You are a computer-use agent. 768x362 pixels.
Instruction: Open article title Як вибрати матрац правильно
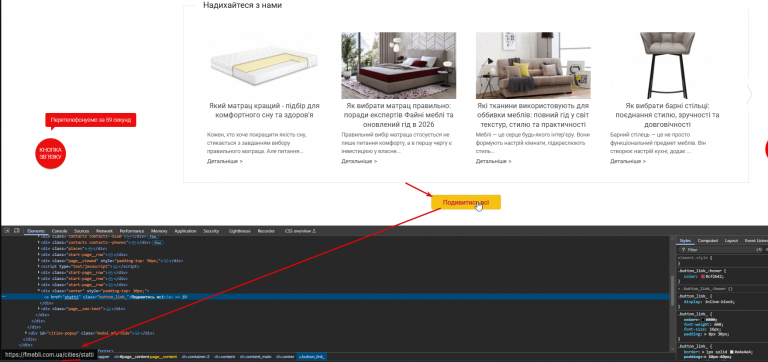pyautogui.click(x=398, y=115)
